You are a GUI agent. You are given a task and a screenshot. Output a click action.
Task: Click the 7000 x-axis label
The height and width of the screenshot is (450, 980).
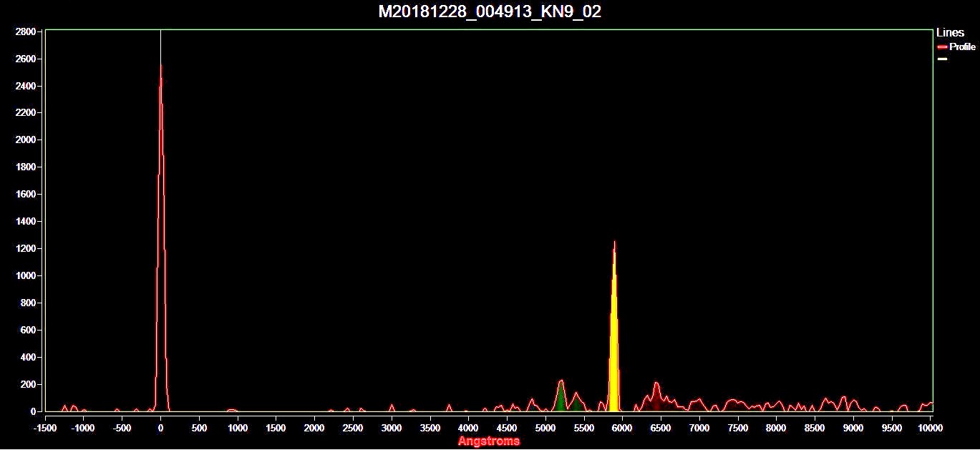point(699,428)
